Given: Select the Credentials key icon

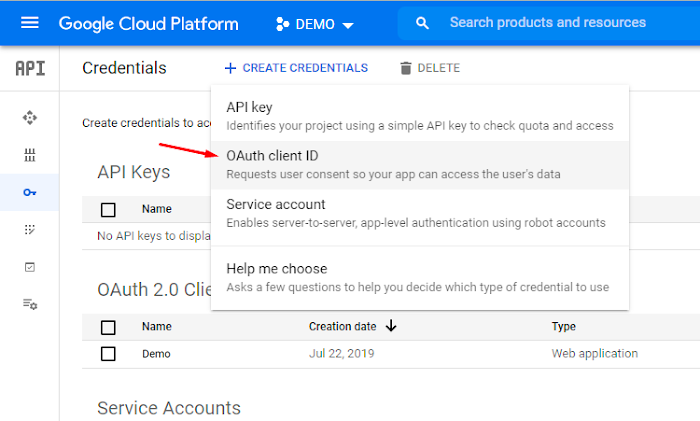Looking at the screenshot, I should [30, 192].
